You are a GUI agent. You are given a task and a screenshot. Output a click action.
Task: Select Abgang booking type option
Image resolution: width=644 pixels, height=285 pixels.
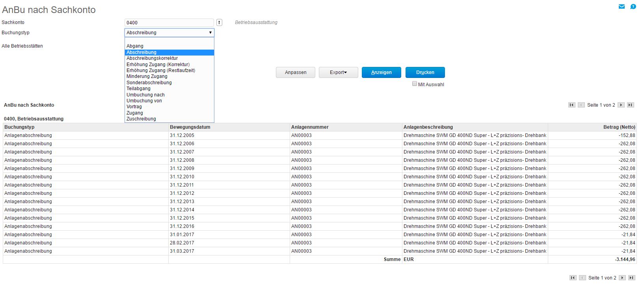point(135,46)
